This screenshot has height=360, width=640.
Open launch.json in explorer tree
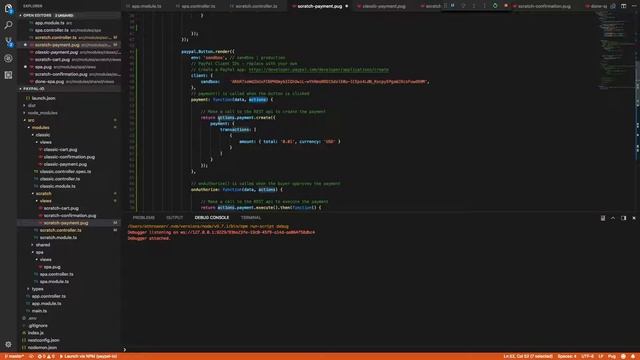pyautogui.click(x=43, y=98)
